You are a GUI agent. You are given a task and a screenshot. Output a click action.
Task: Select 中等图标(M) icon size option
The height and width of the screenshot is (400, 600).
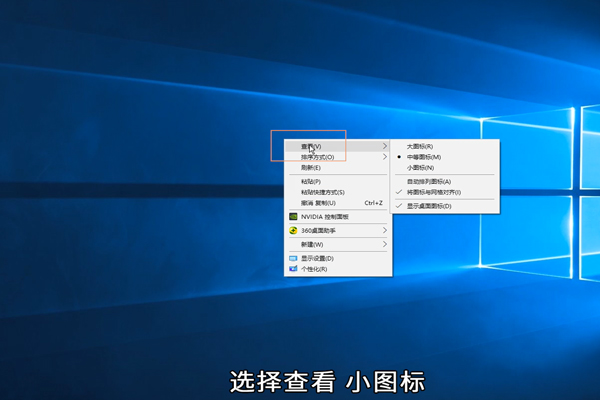coord(445,157)
